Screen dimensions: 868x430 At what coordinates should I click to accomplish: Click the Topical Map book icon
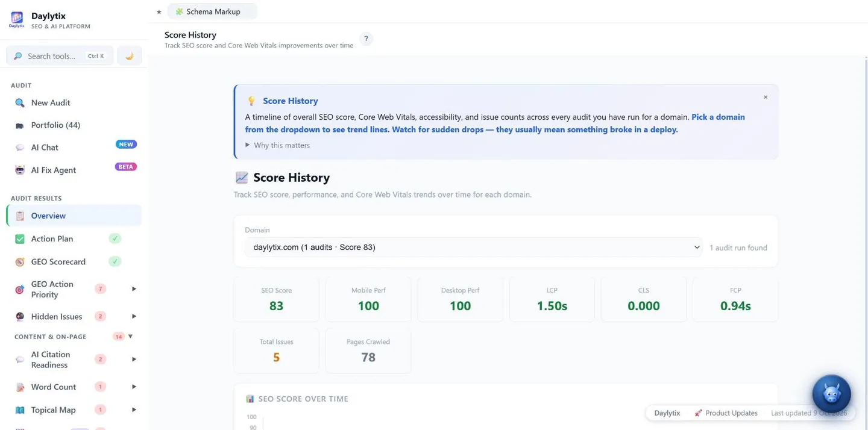click(20, 410)
